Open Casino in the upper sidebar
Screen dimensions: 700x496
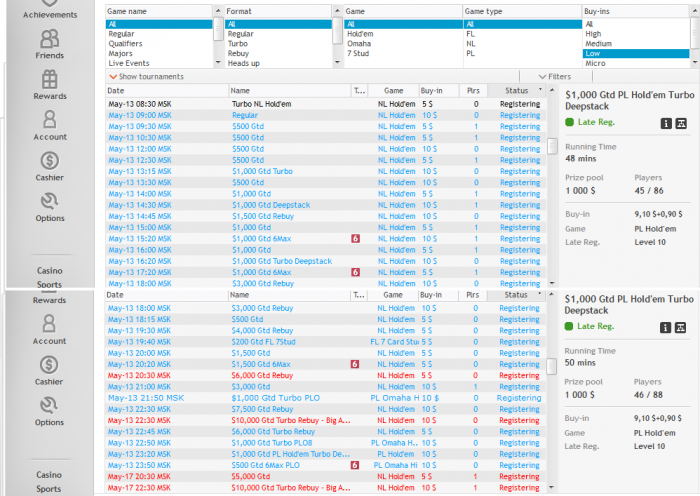pos(50,271)
